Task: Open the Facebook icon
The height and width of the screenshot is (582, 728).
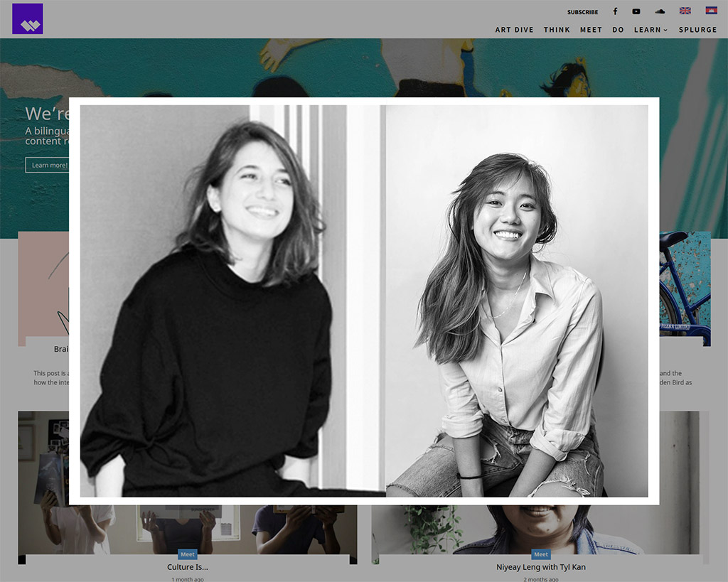Action: 615,11
